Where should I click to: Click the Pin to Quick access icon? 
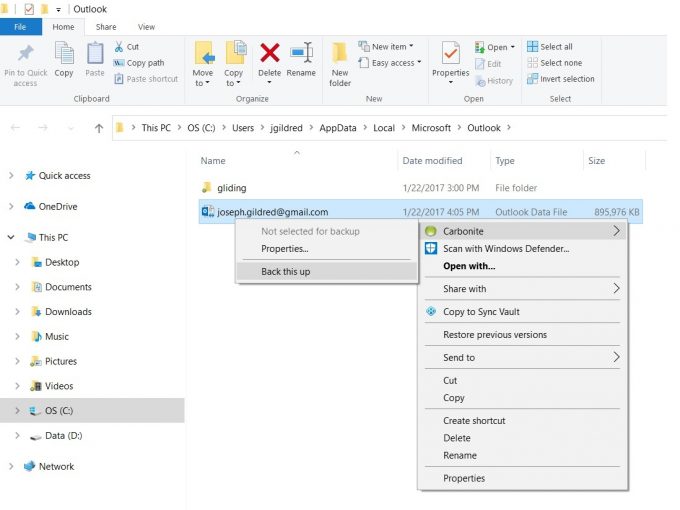[26, 53]
